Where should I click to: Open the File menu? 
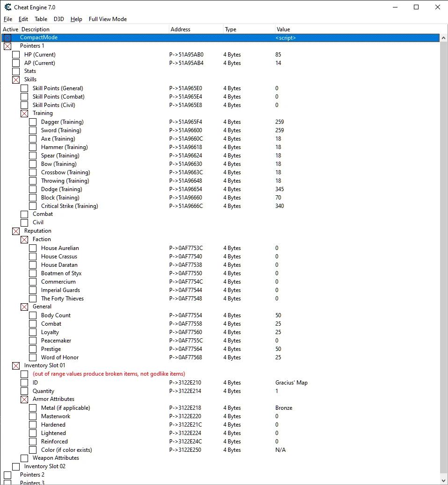click(x=8, y=19)
